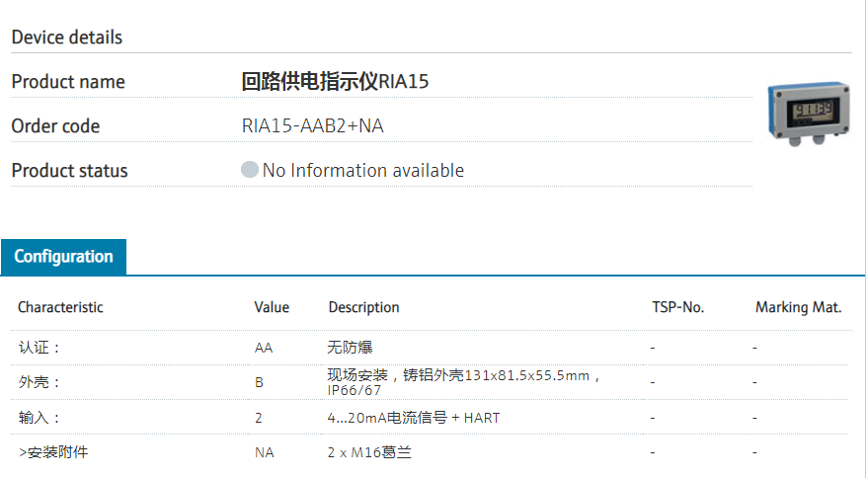
Task: Switch to the Configuration tab
Action: pyautogui.click(x=63, y=257)
